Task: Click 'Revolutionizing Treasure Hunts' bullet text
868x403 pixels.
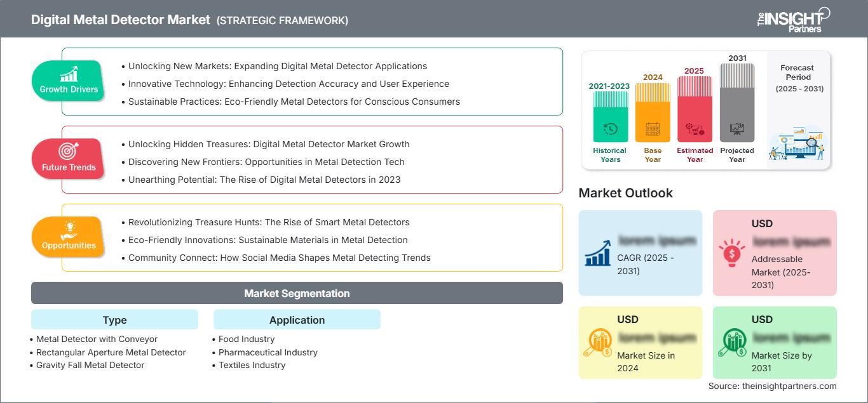Action: coord(269,222)
